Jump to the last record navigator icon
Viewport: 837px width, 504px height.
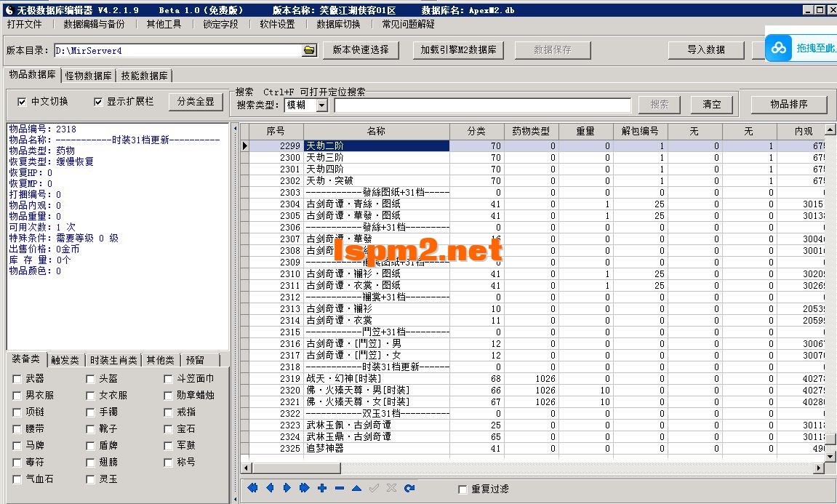coord(304,489)
